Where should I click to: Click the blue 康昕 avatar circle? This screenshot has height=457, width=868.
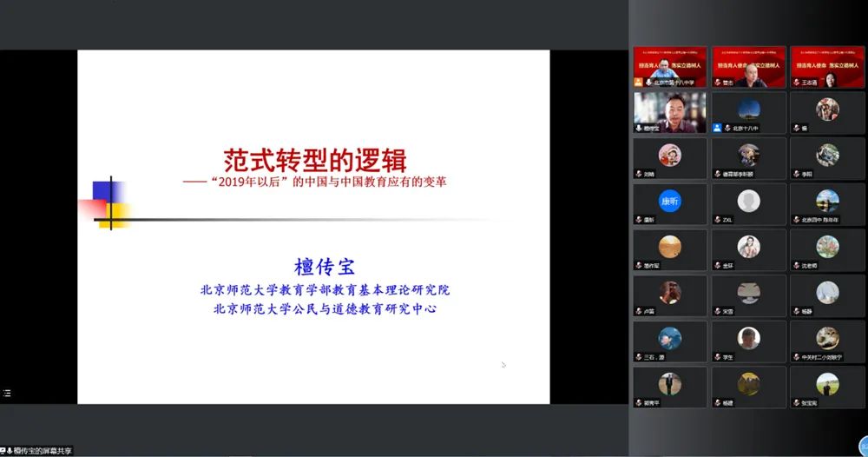(669, 201)
